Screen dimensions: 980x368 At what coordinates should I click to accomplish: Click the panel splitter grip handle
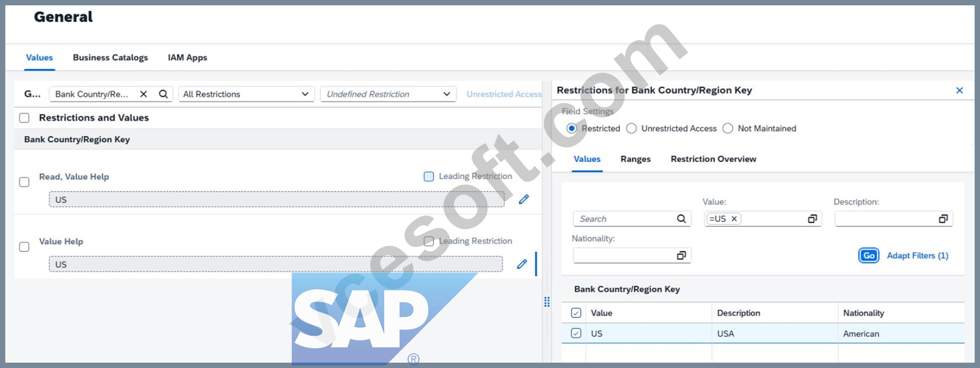[547, 302]
